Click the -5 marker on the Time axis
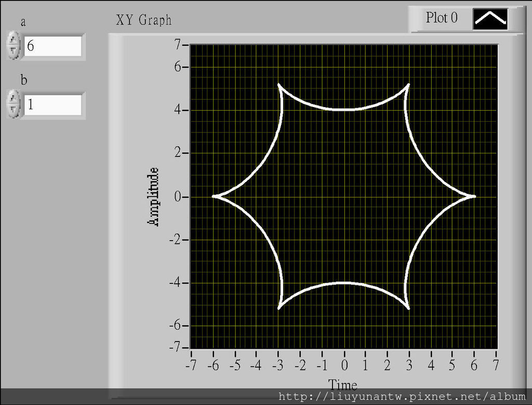The width and height of the screenshot is (532, 405). pos(235,365)
